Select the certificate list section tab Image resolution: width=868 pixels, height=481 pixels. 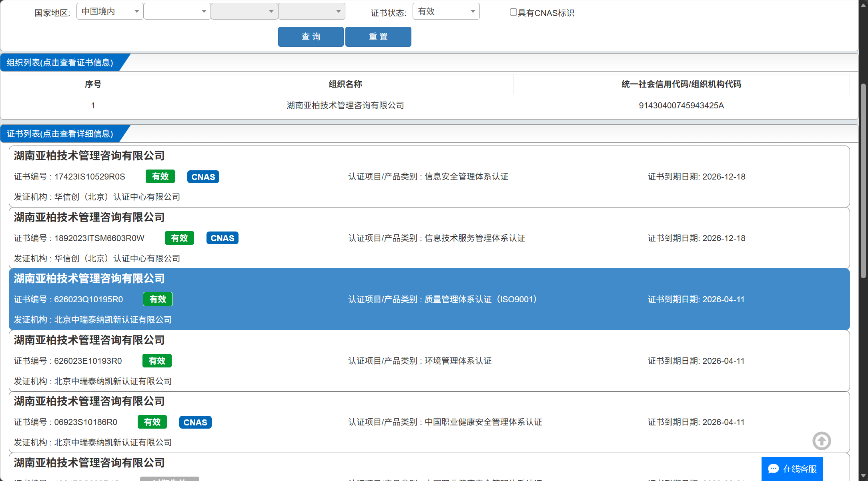(x=60, y=134)
